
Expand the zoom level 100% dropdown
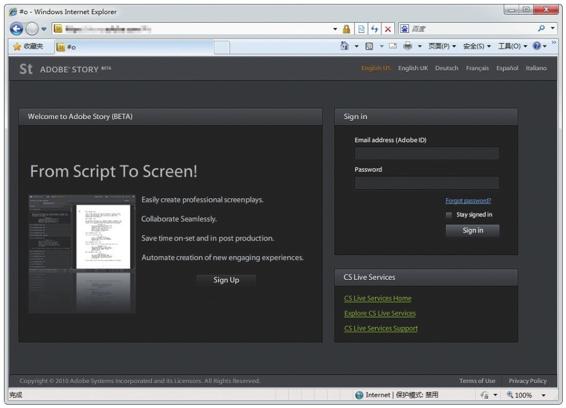[x=544, y=395]
